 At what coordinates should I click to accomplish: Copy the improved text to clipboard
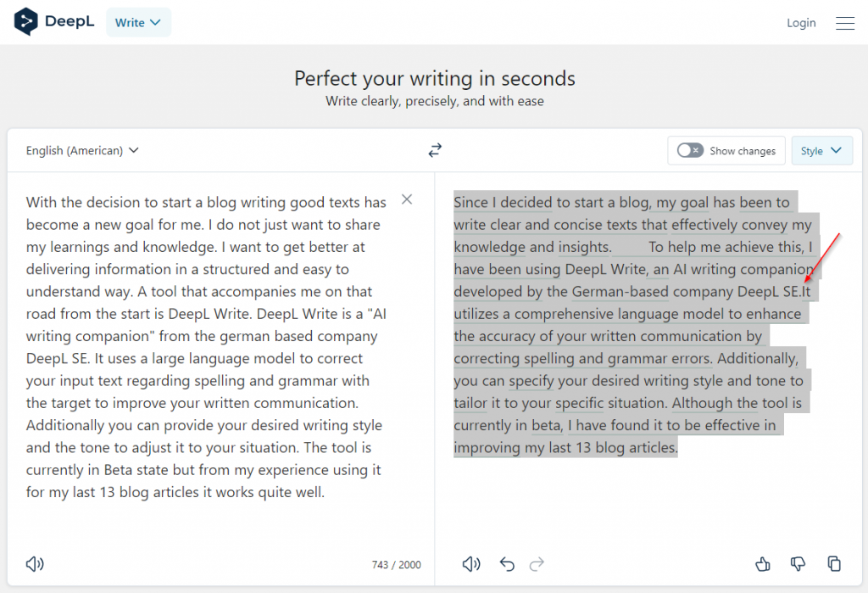tap(834, 564)
